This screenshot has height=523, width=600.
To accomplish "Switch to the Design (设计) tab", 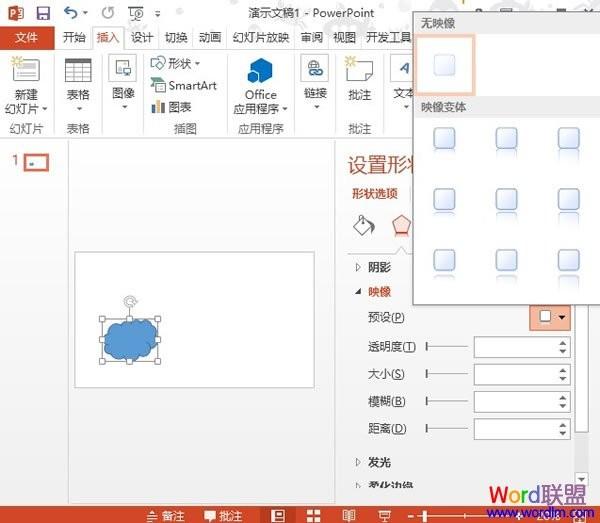I will [143, 38].
